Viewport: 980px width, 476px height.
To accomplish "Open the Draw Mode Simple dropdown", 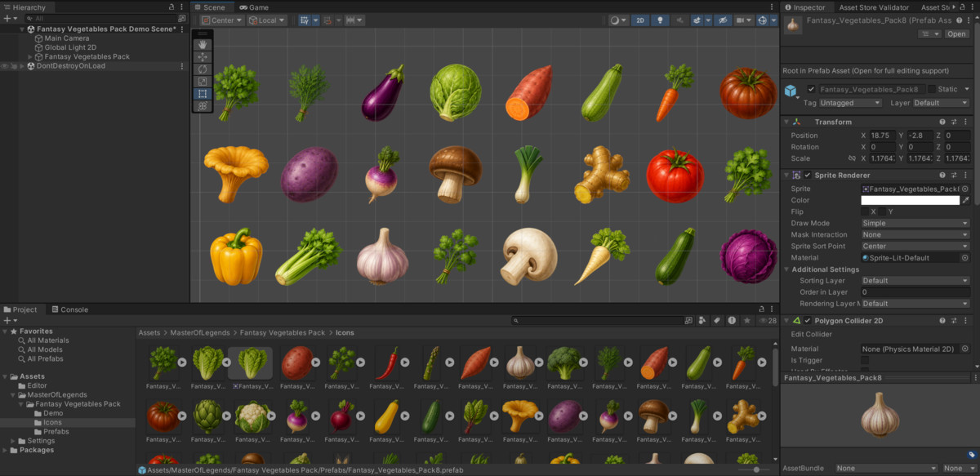I will (x=915, y=223).
